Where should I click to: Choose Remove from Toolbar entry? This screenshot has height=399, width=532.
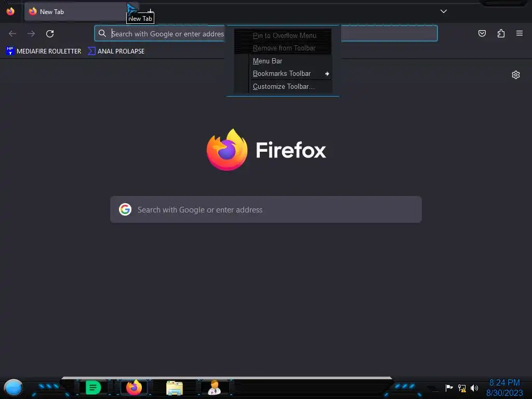pyautogui.click(x=283, y=48)
